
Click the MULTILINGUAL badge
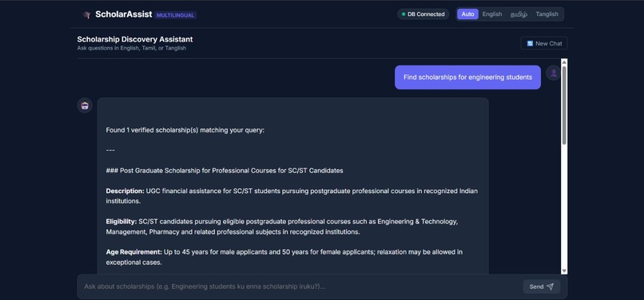pos(175,15)
